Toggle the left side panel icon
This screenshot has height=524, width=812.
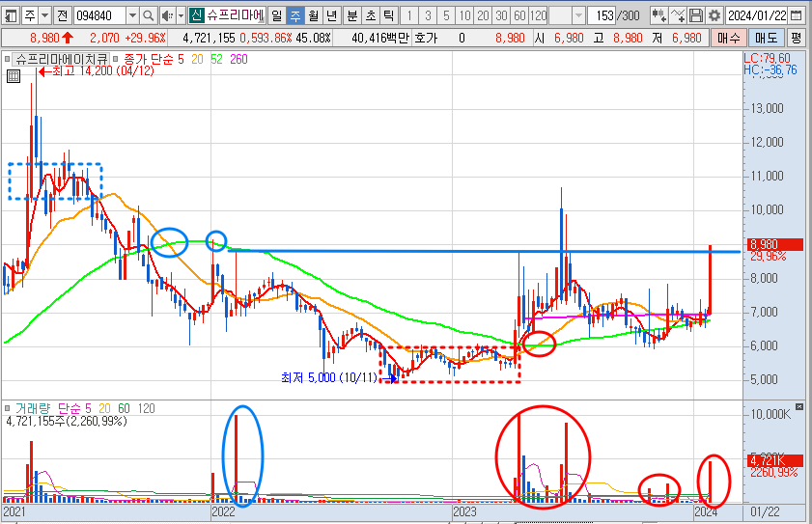(x=10, y=16)
